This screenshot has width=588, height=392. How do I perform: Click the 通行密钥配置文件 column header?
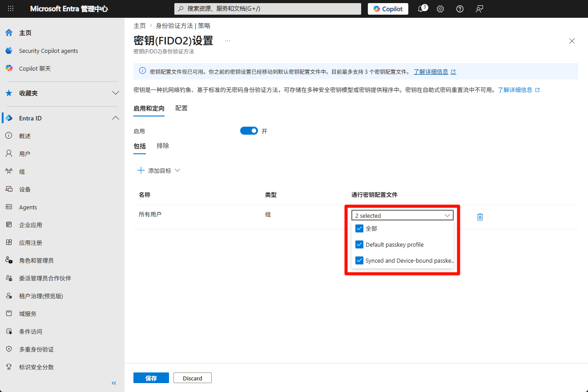coord(375,195)
